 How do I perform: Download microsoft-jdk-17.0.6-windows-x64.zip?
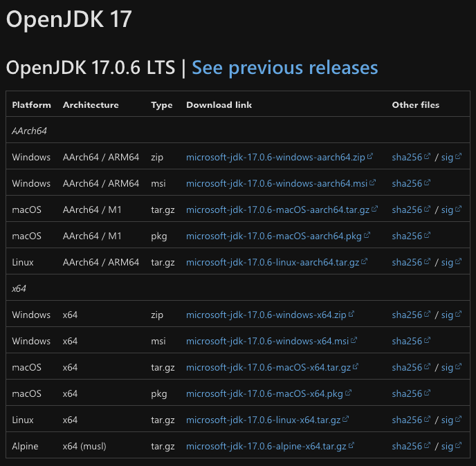pos(270,315)
